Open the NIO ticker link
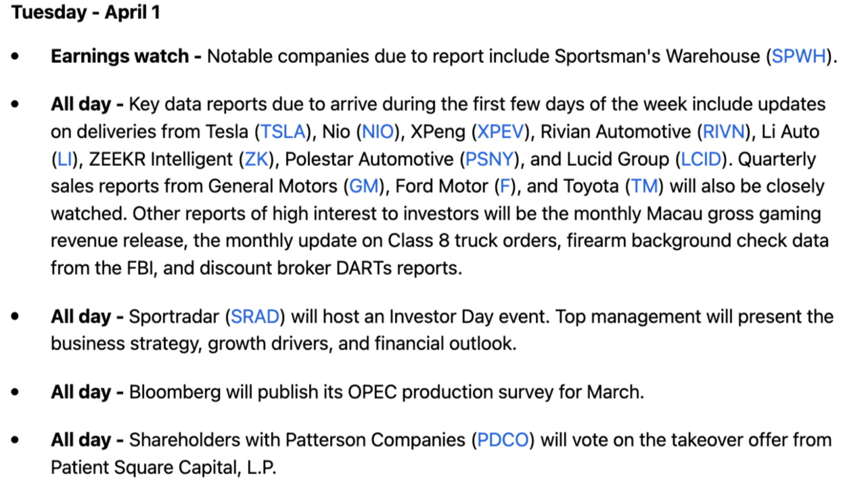This screenshot has width=868, height=493. (x=378, y=131)
